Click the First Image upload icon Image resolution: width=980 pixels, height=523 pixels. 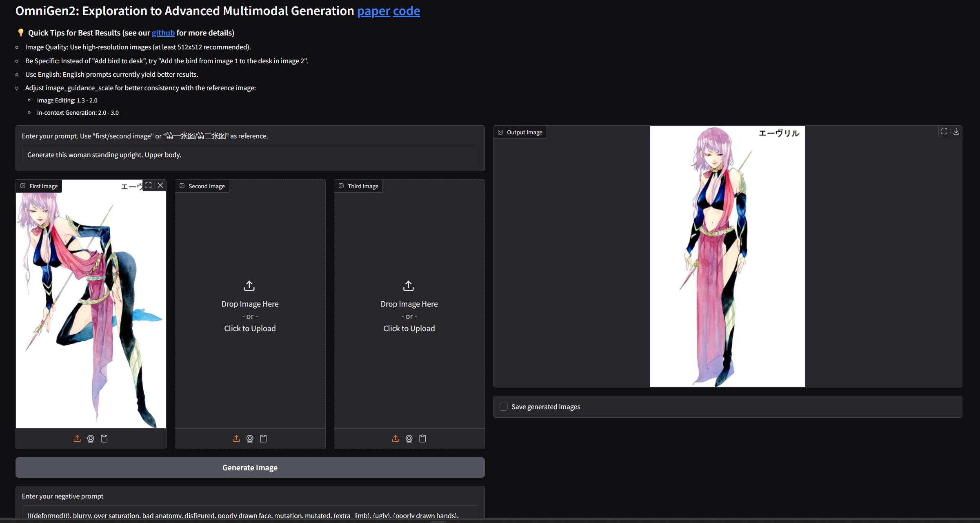click(x=77, y=438)
